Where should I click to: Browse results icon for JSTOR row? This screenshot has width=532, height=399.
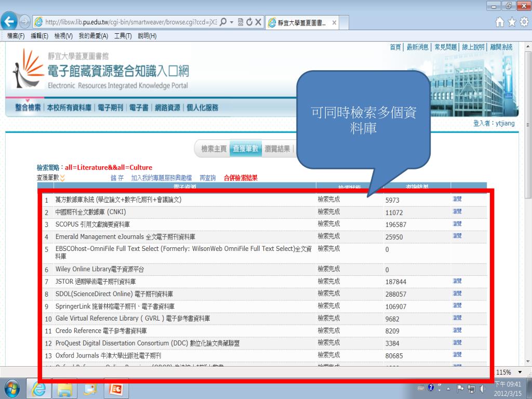pyautogui.click(x=457, y=281)
